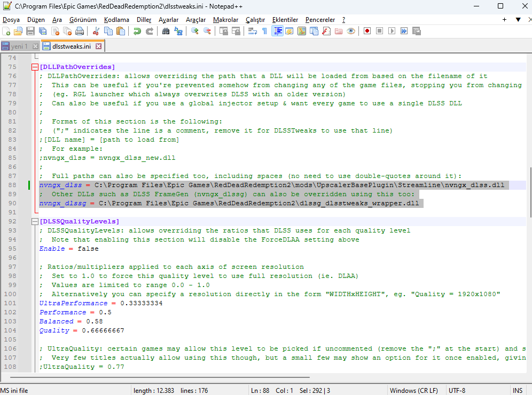This screenshot has height=395, width=532.
Task: Click the Open file toolbar icon
Action: click(x=18, y=31)
